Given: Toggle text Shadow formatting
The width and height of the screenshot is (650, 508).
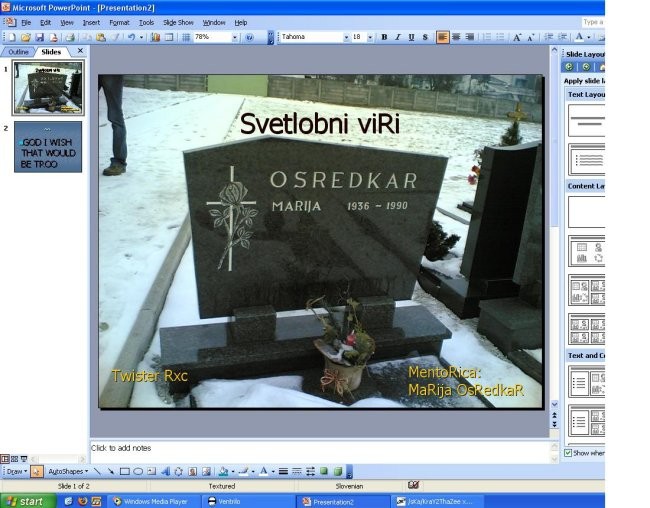Looking at the screenshot, I should point(425,37).
